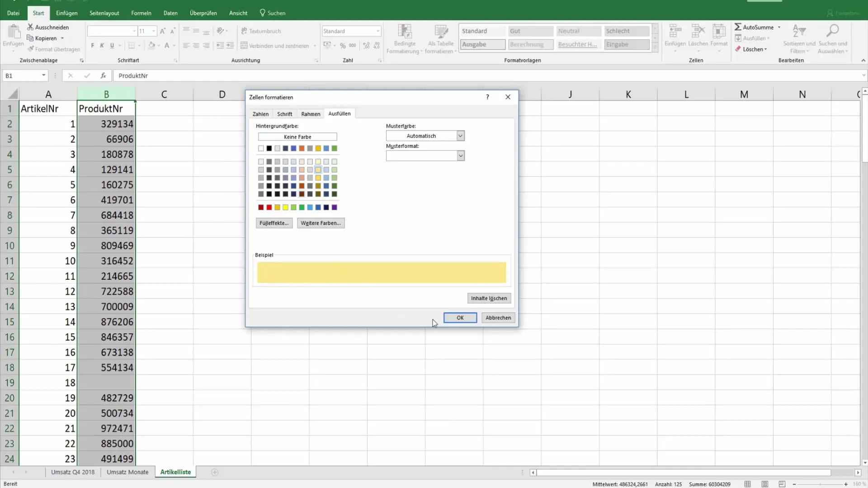Viewport: 868px width, 488px height.
Task: Click the fx insert function icon
Action: point(103,75)
